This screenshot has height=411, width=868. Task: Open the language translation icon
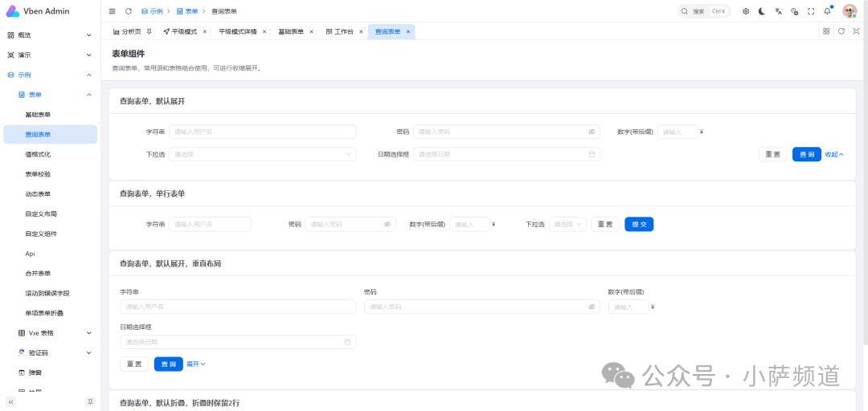(x=778, y=11)
